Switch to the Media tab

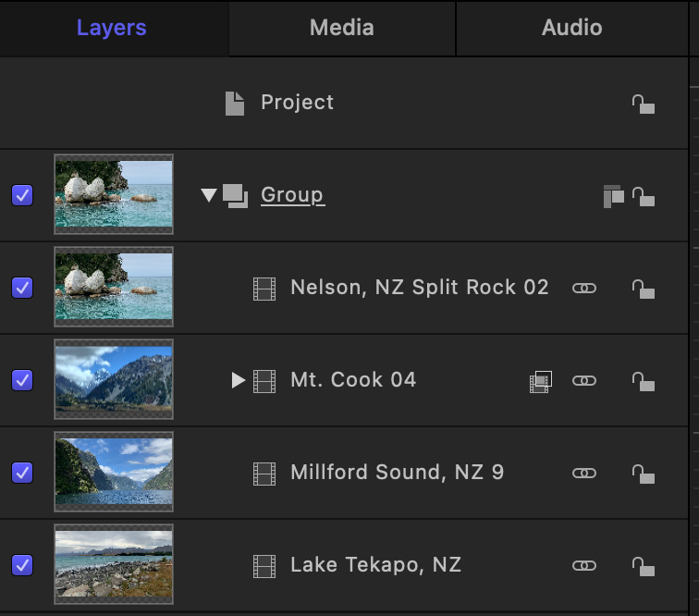point(342,28)
